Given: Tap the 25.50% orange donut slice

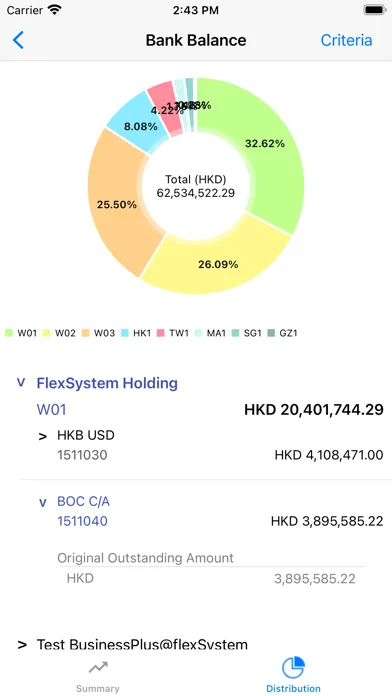Looking at the screenshot, I should pos(116,204).
